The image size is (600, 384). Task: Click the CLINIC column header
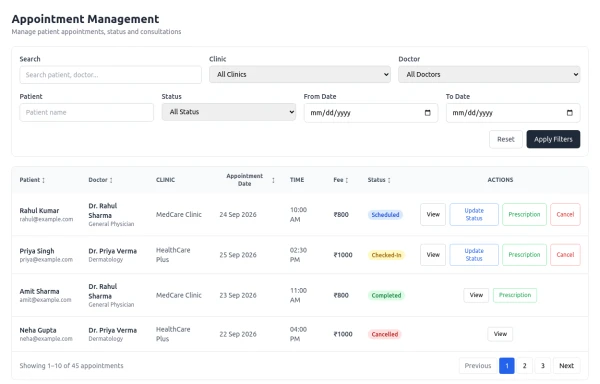coord(165,180)
